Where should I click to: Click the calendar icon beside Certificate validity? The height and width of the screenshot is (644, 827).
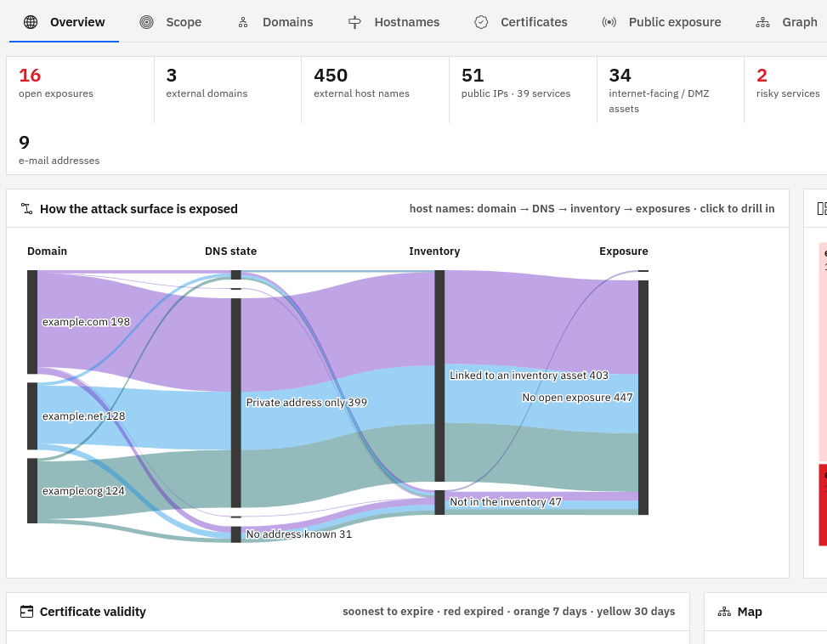(x=26, y=612)
